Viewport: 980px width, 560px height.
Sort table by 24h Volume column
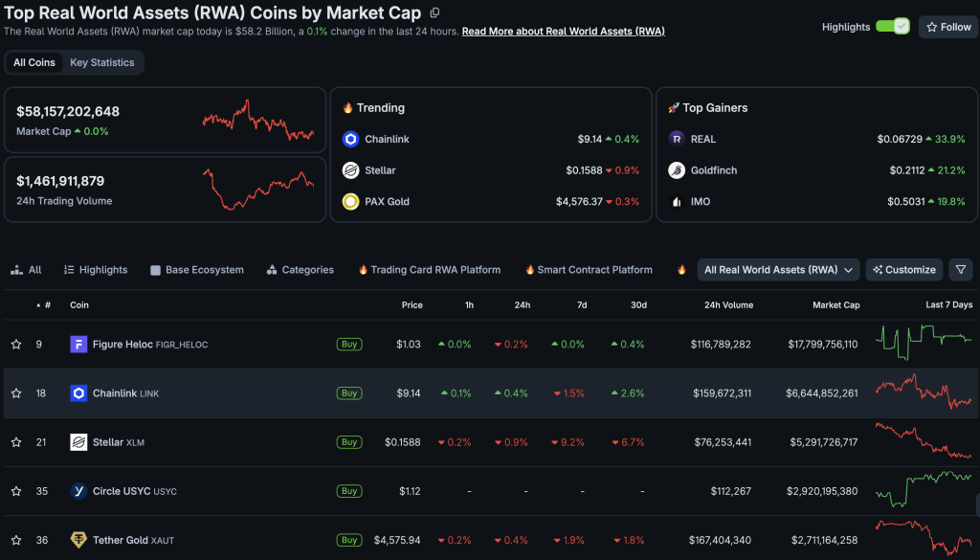pos(728,305)
